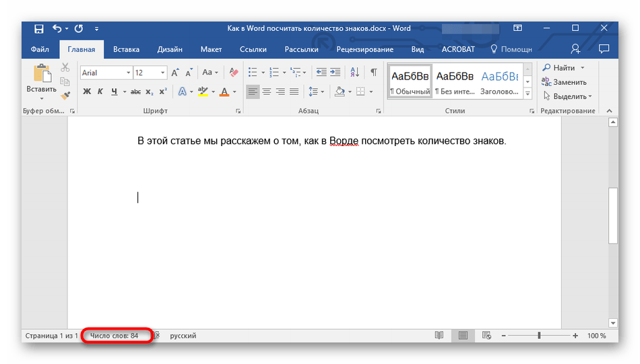Copy selection with the copy icon
This screenshot has width=640, height=364.
[x=65, y=81]
